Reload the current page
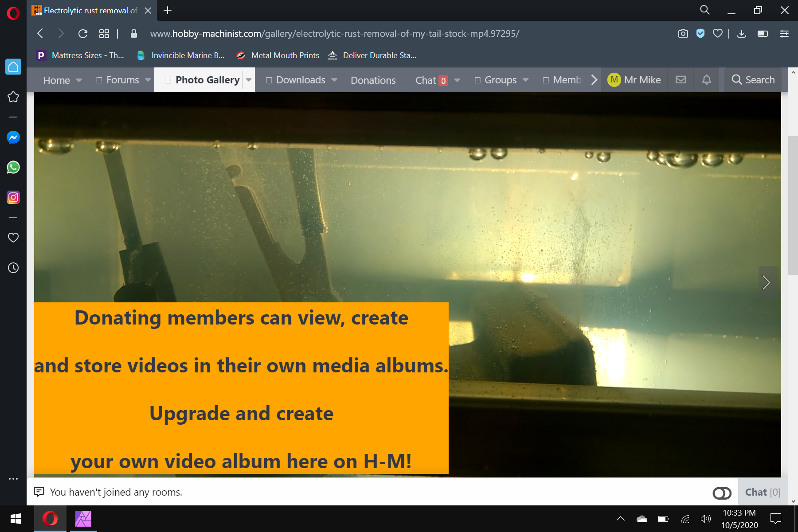The image size is (798, 532). (83, 33)
